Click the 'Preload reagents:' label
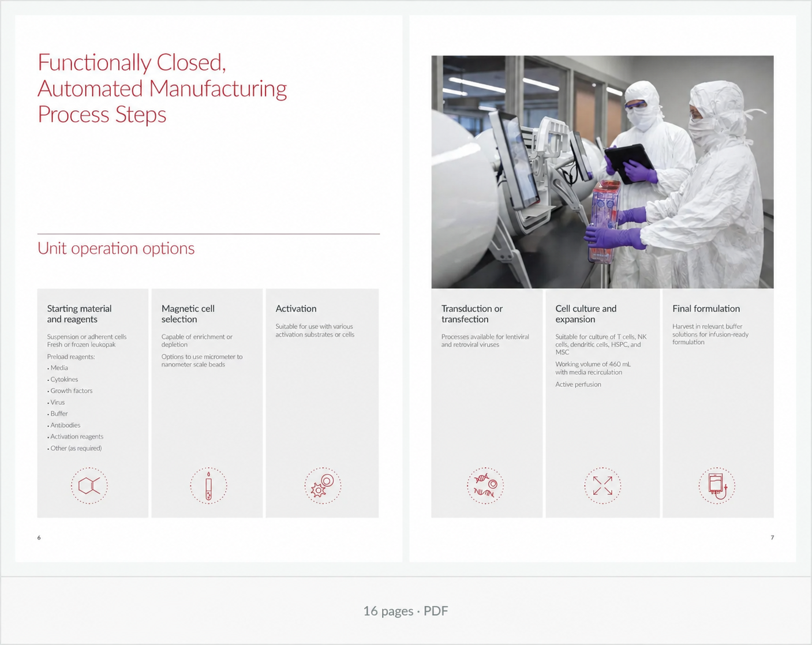Viewport: 812px width, 645px height. (x=71, y=357)
